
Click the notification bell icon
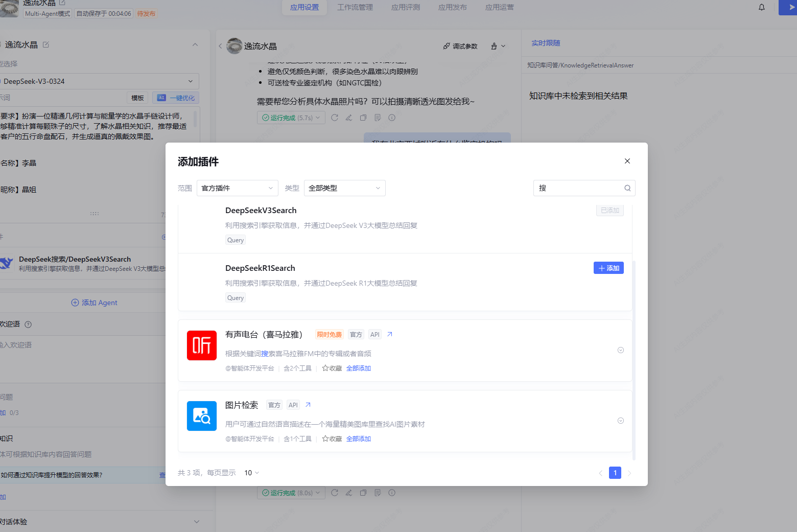762,7
